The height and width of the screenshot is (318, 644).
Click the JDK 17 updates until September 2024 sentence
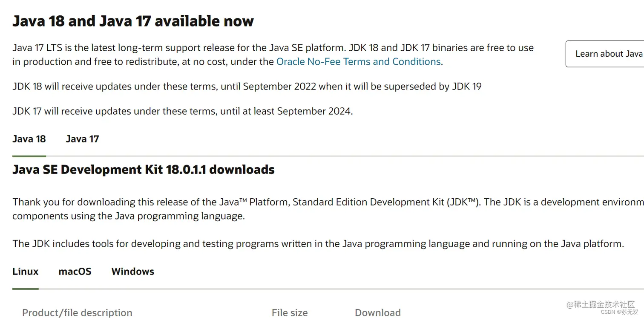[183, 111]
